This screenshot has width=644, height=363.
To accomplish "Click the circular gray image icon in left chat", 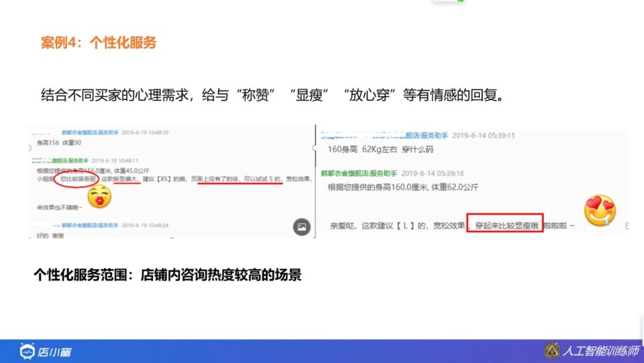I will [x=301, y=226].
